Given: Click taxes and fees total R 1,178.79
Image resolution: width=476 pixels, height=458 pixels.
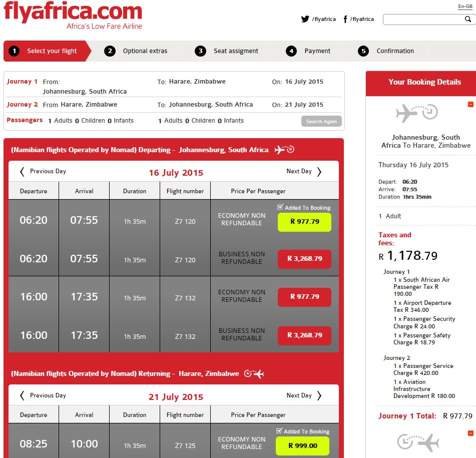Looking at the screenshot, I should tap(408, 256).
